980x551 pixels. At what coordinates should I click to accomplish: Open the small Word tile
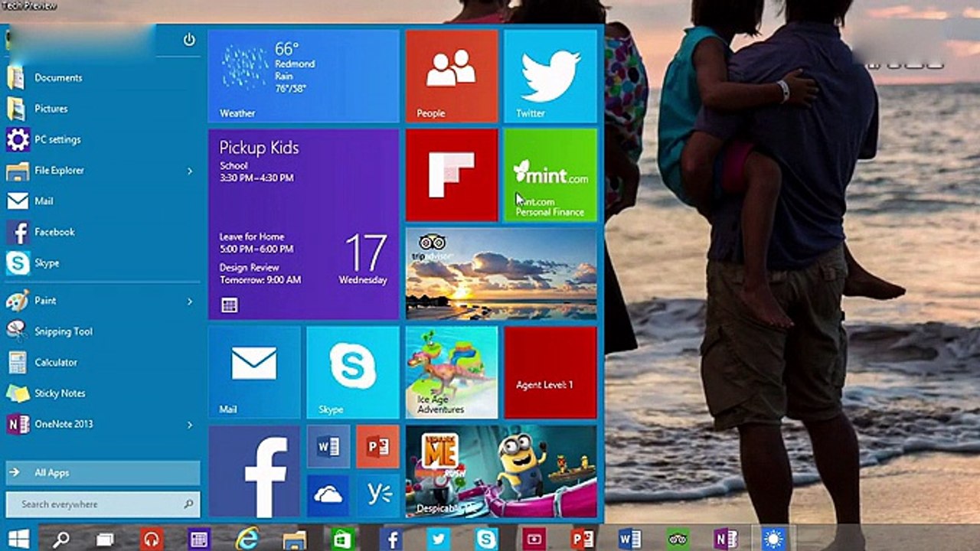(x=328, y=447)
